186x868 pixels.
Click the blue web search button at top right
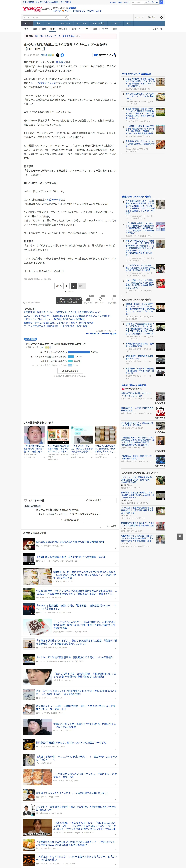coord(161,2)
